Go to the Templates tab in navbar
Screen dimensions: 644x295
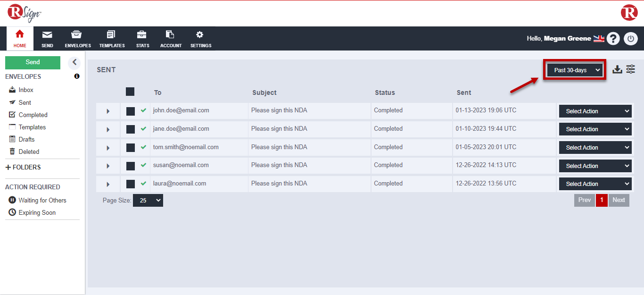point(112,39)
